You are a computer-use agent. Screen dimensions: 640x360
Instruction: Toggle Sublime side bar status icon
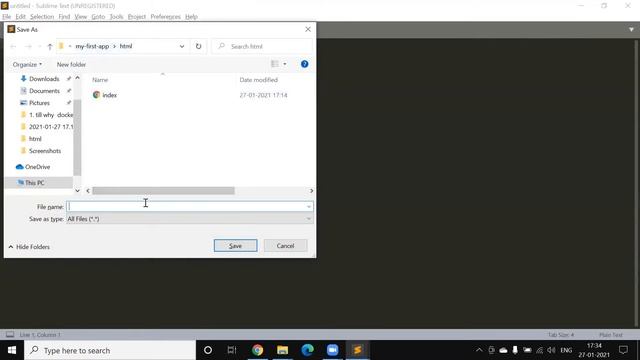(10, 335)
